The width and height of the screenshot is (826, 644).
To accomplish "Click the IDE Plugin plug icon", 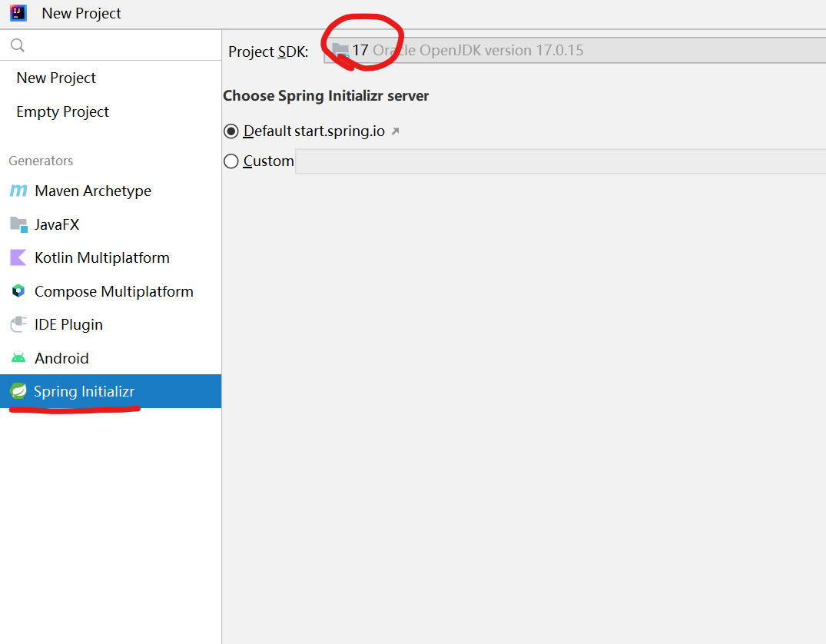I will point(18,324).
